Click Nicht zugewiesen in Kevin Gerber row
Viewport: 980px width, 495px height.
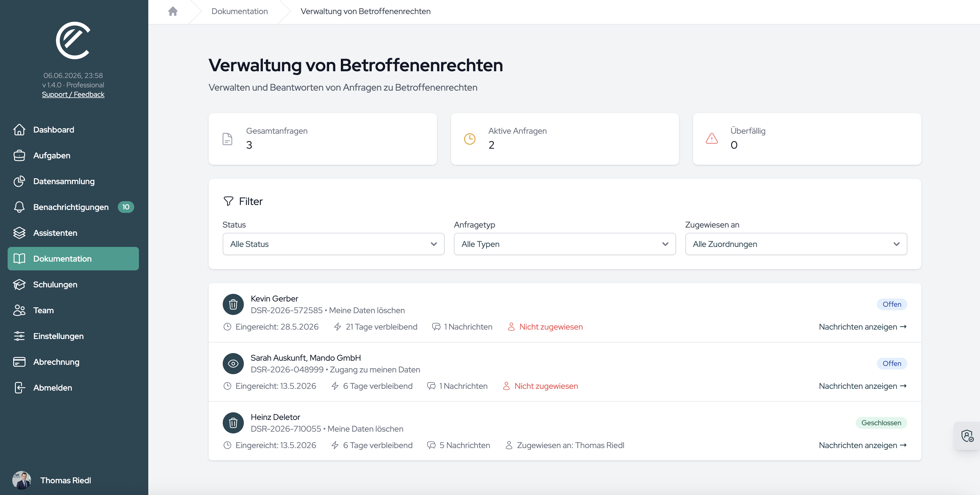click(551, 327)
